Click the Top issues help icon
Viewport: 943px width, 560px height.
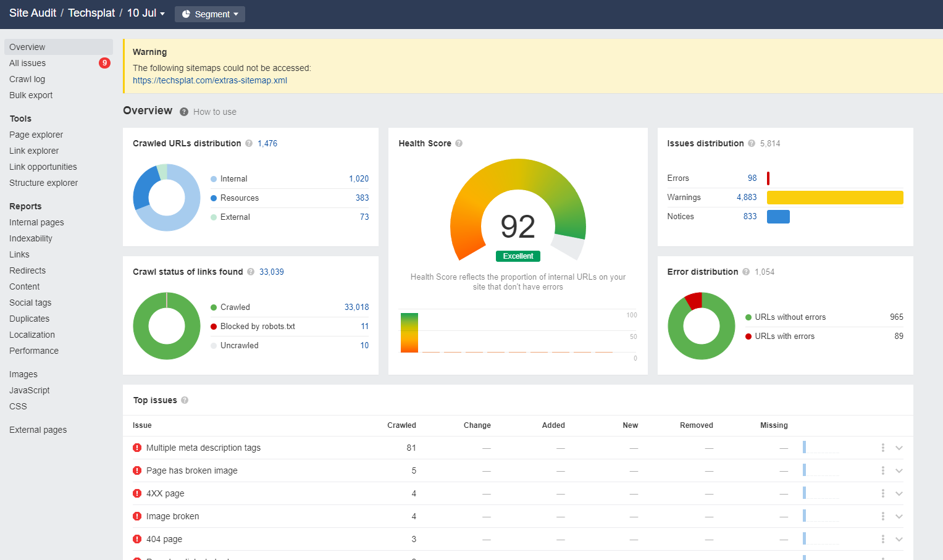point(185,400)
